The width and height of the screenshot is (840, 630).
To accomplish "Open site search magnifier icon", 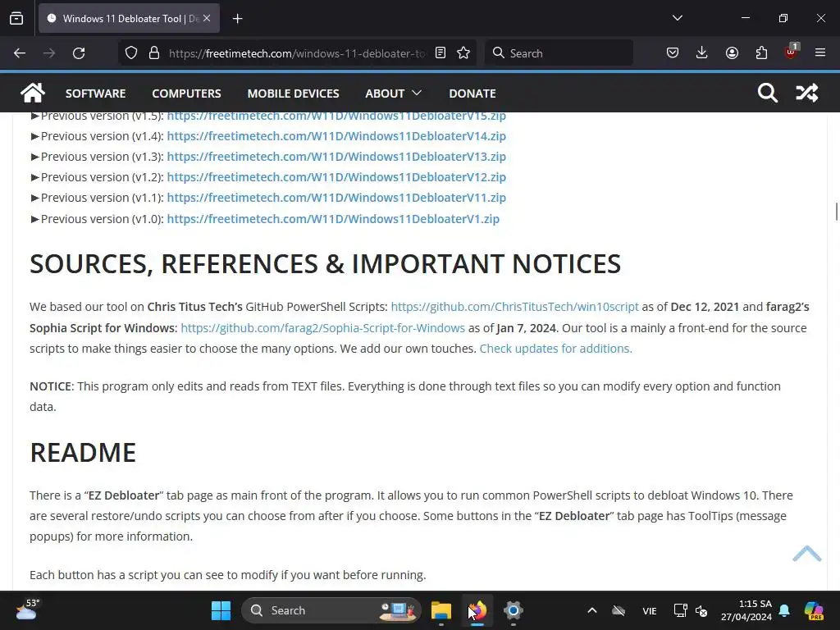I will [767, 93].
